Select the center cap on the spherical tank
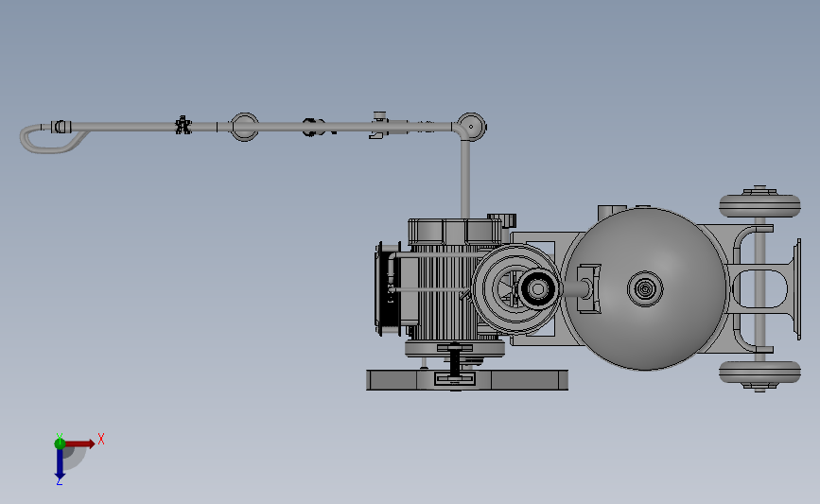820x504 pixels. coord(645,288)
